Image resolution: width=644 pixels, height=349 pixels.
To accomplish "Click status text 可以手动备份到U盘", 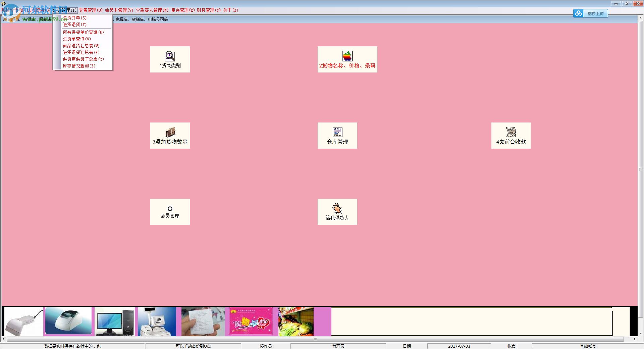I will point(194,346).
